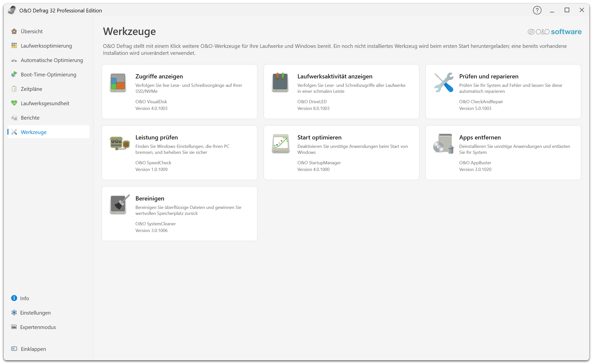Select Laufwerksoptimierung in the sidebar

click(48, 46)
